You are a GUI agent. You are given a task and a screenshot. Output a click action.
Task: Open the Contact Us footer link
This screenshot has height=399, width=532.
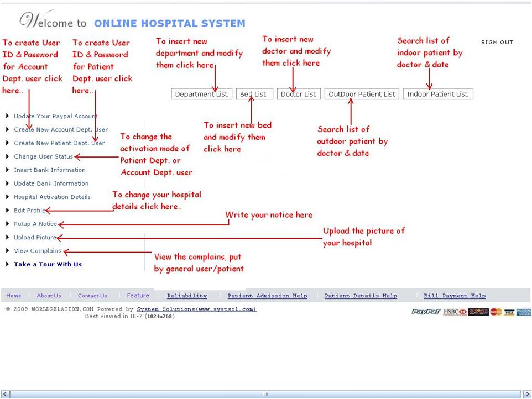tap(92, 296)
